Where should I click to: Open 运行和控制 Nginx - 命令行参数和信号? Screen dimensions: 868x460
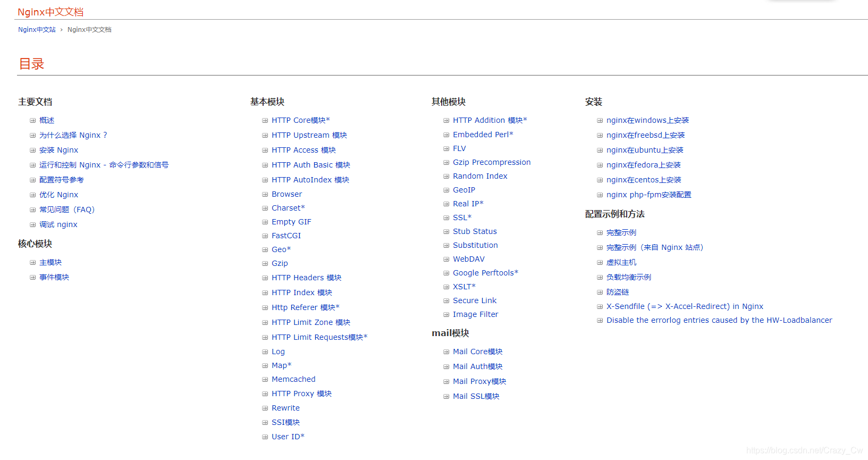click(104, 165)
